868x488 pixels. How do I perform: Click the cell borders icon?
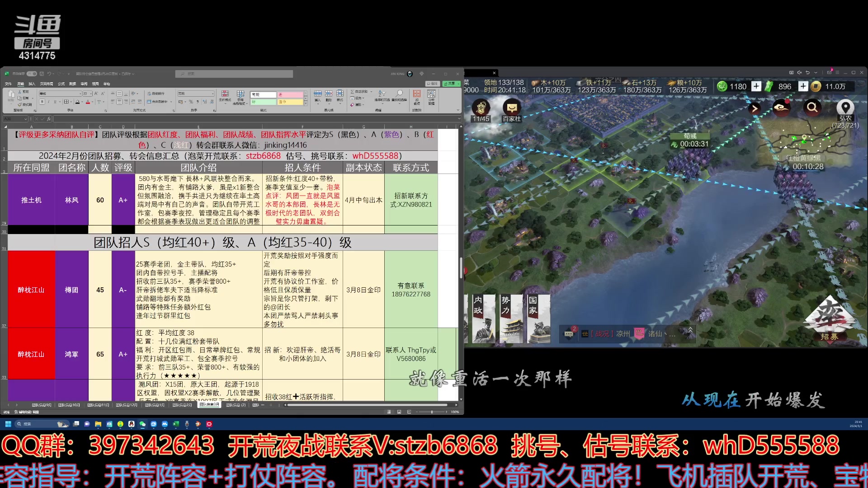pyautogui.click(x=66, y=102)
